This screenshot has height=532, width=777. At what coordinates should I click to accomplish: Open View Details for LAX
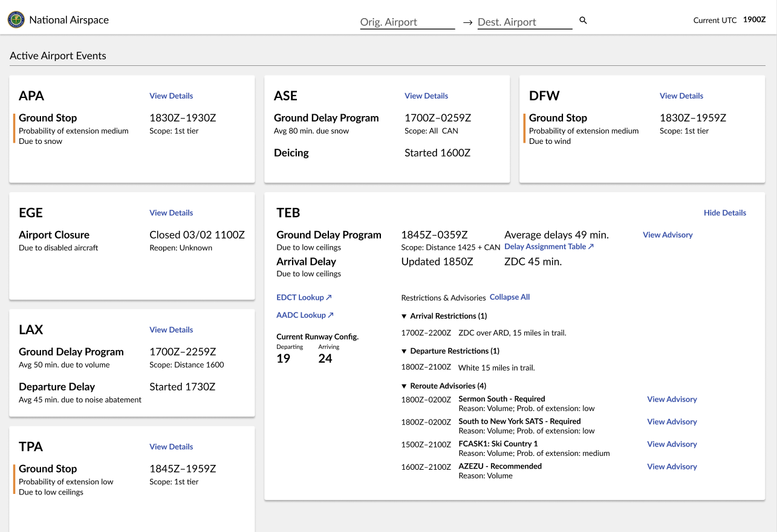171,329
